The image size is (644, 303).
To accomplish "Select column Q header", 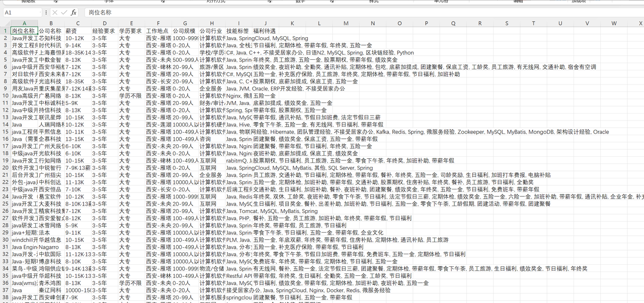I will (453, 23).
